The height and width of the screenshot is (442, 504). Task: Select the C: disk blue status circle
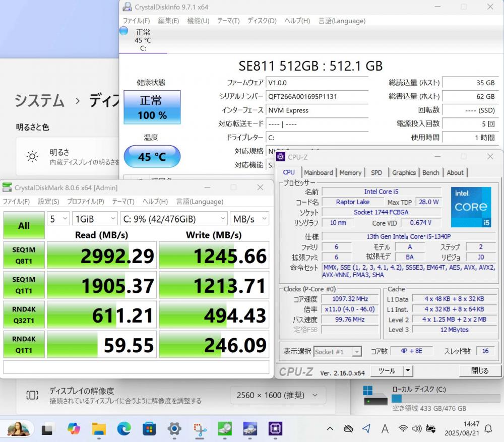coord(124,31)
